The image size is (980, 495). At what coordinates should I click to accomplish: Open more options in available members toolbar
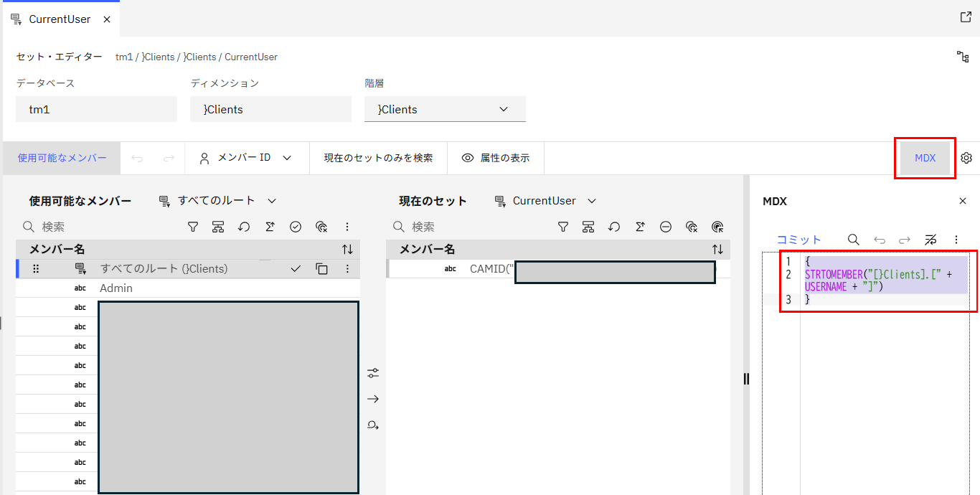[x=347, y=227]
